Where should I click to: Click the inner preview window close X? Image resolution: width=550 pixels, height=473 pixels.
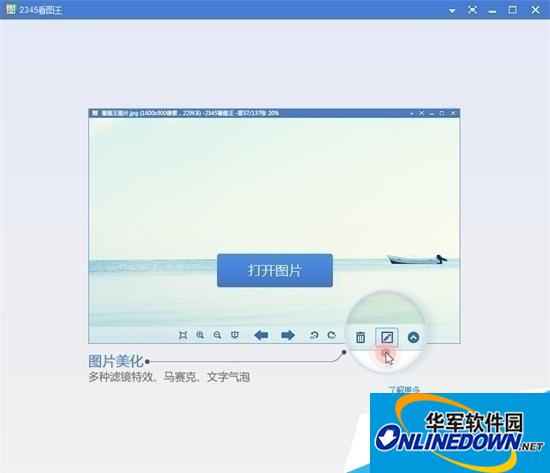coord(453,113)
